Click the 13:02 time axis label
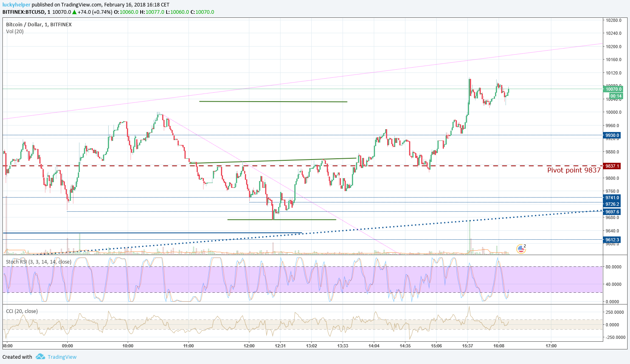The height and width of the screenshot is (364, 630). [x=311, y=346]
